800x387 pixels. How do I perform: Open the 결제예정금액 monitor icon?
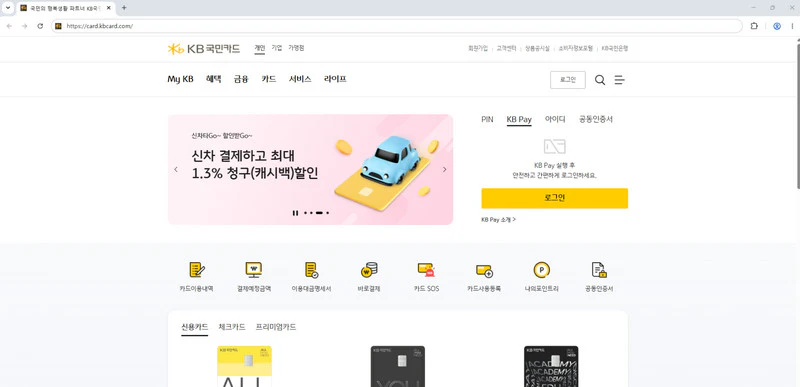click(254, 270)
